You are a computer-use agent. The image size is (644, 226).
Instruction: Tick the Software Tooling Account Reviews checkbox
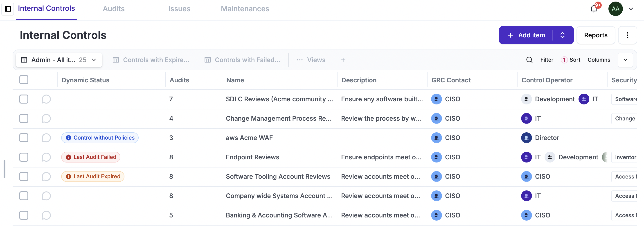(24, 176)
